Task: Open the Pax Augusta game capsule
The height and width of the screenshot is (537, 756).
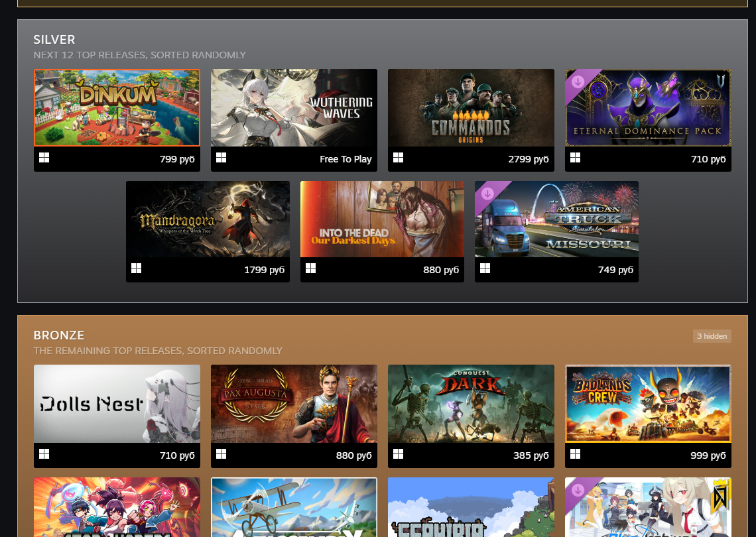Action: (x=294, y=404)
